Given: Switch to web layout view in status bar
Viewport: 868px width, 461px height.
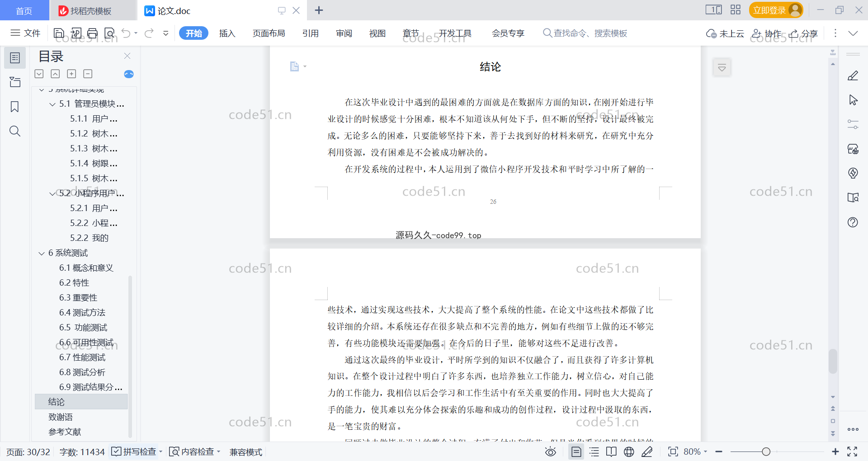Looking at the screenshot, I should pos(629,452).
